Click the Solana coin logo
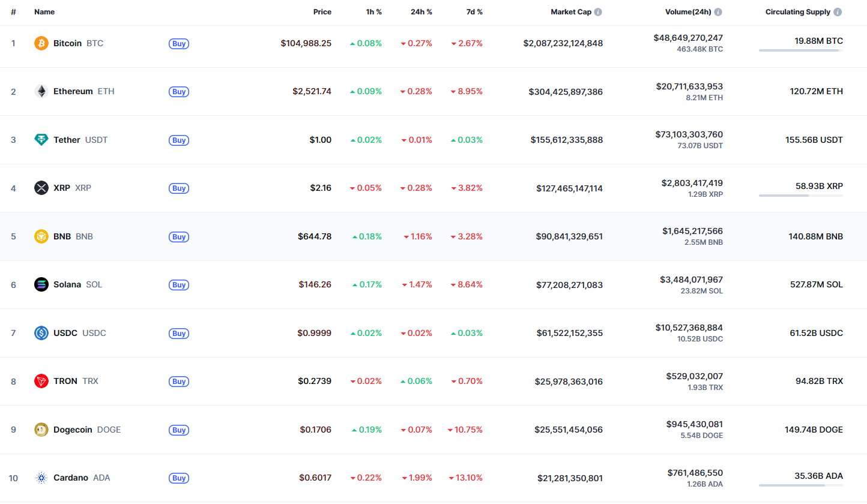Image resolution: width=867 pixels, height=504 pixels. [x=41, y=284]
